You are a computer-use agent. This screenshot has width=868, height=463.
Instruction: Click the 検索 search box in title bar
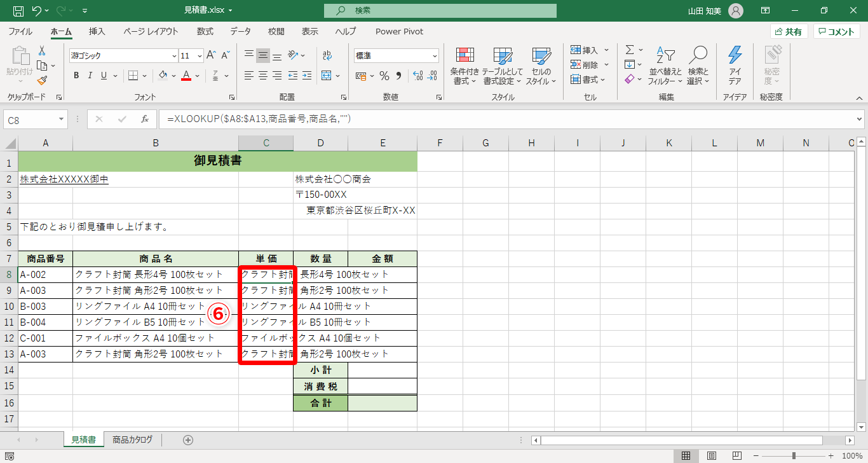click(440, 11)
